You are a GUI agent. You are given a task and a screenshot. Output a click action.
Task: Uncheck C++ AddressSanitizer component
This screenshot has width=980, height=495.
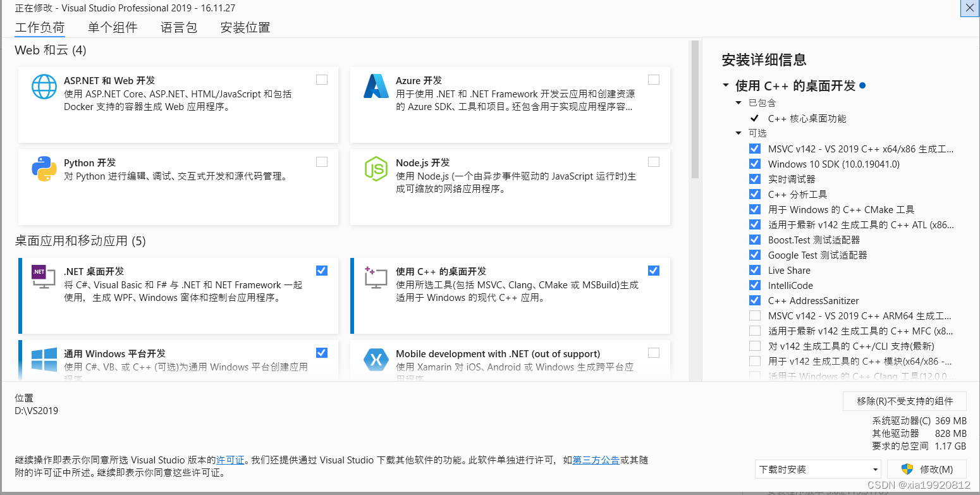755,300
